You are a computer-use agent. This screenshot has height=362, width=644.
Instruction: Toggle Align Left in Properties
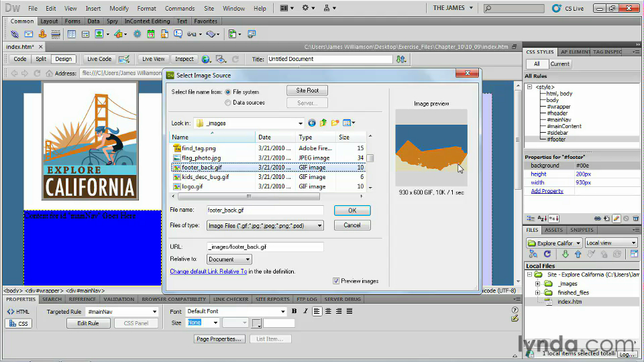[x=317, y=311]
